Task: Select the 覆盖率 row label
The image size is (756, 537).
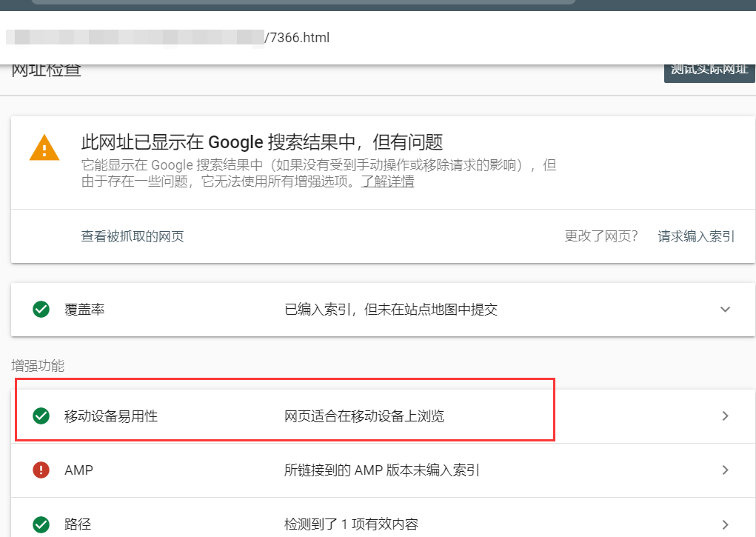Action: (84, 310)
